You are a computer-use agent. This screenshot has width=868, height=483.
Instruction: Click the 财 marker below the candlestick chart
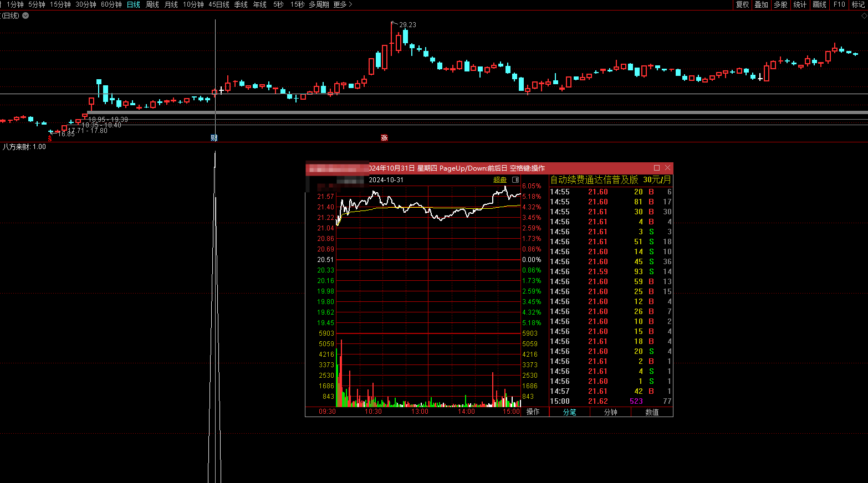point(214,138)
